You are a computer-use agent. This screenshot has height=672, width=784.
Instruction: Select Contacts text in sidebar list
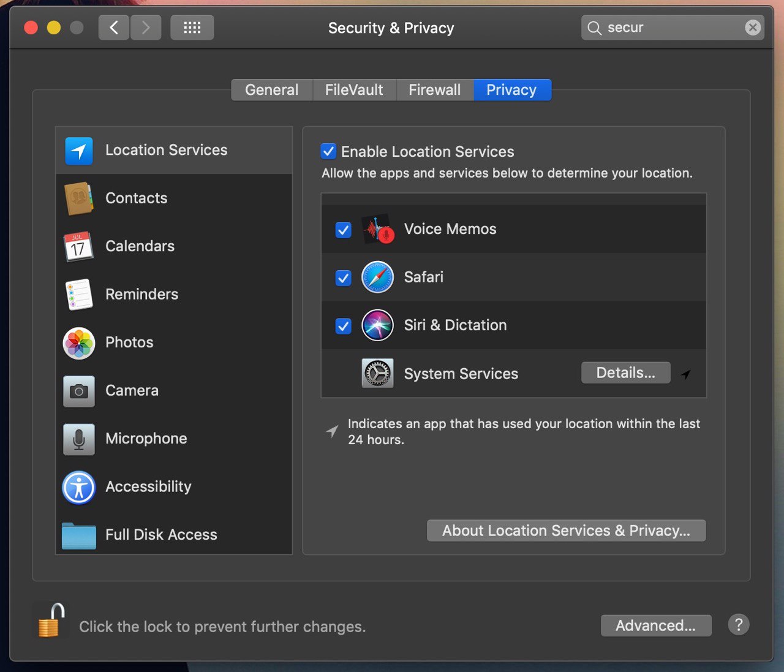point(137,198)
